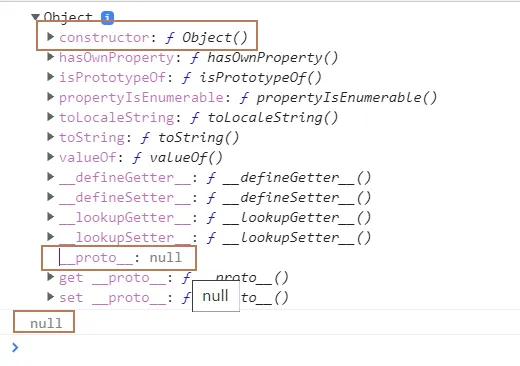Expand the propertyIsEnumerable entry arrow
The height and width of the screenshot is (366, 520).
[x=50, y=97]
